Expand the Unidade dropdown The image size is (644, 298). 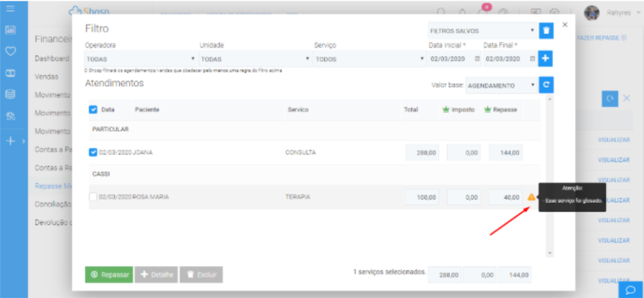tap(255, 59)
